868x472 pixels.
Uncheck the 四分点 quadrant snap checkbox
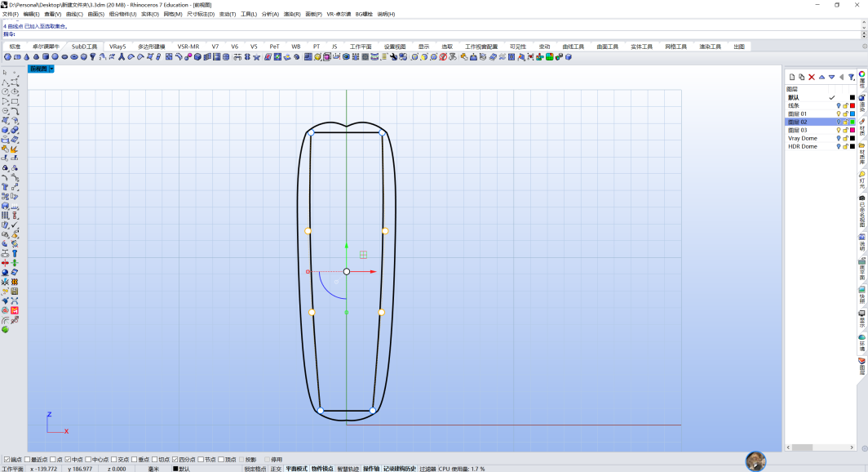click(175, 459)
